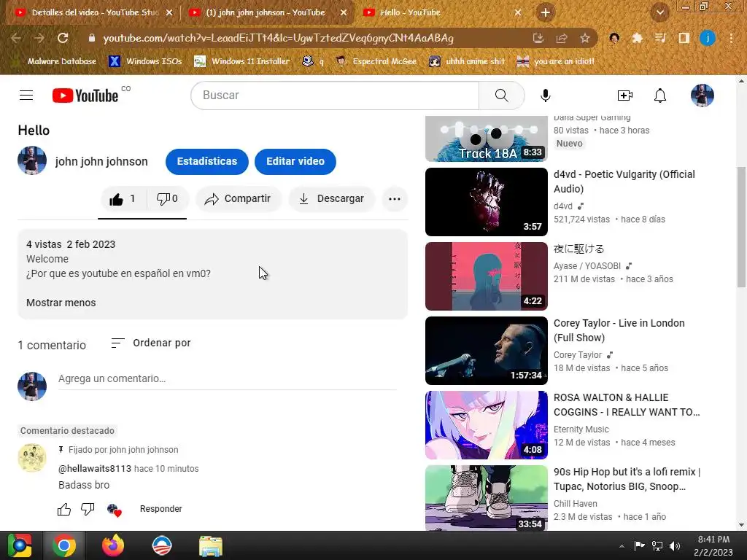Open the YouTube hamburger guide menu
The height and width of the screenshot is (560, 747).
26,96
